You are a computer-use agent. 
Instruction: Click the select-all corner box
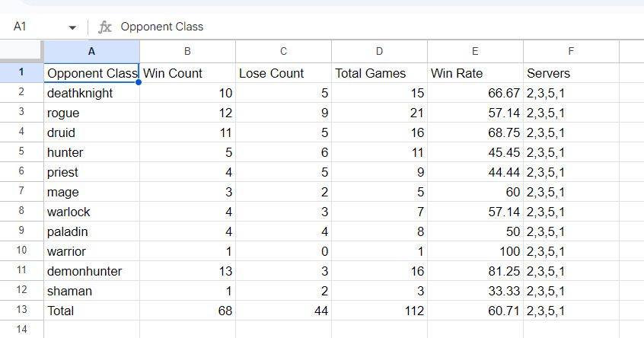pyautogui.click(x=21, y=51)
